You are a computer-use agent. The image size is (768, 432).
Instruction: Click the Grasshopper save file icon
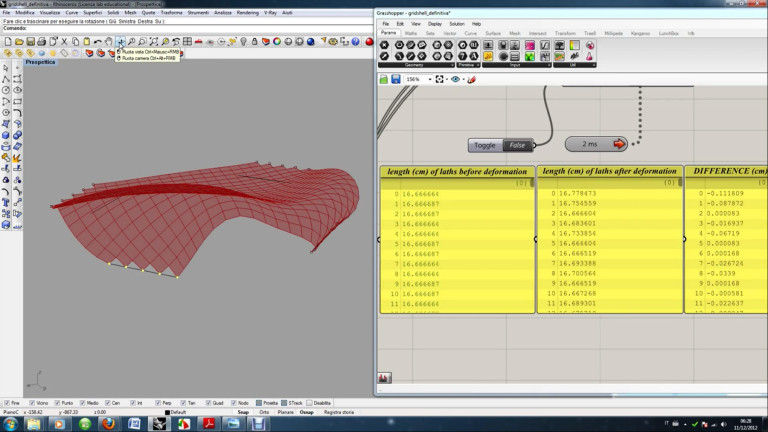coord(396,79)
